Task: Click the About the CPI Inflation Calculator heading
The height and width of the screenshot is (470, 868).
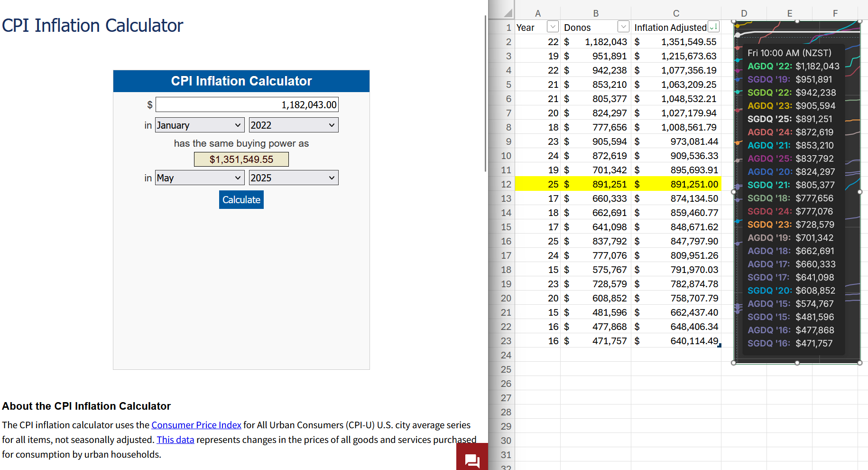Action: coord(86,406)
